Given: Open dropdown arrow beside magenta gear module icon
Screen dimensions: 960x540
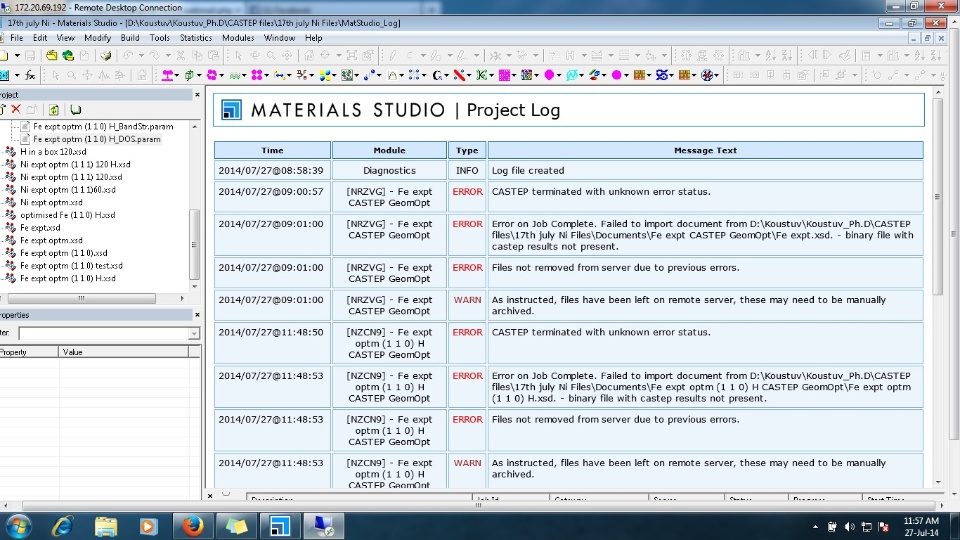Looking at the screenshot, I should [x=222, y=75].
